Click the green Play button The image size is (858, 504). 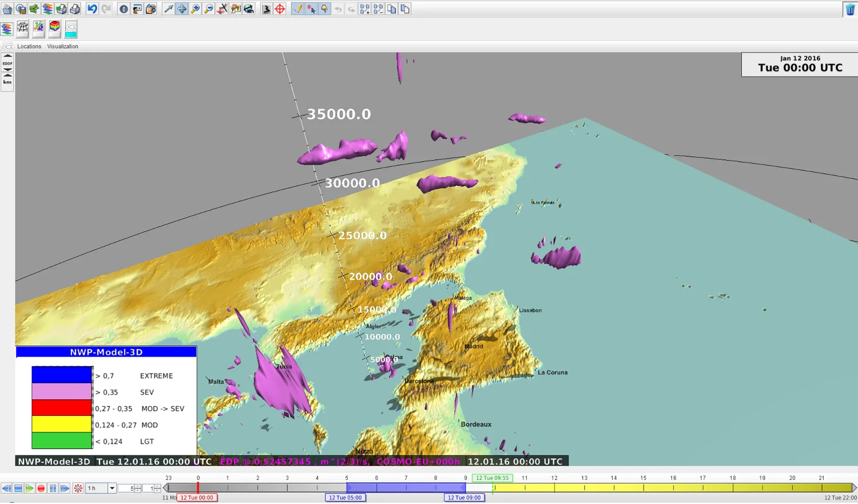[x=29, y=488]
